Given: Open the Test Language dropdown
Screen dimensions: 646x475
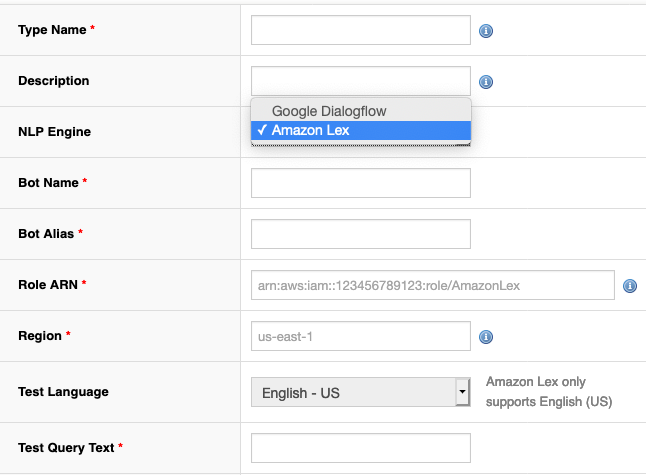Looking at the screenshot, I should pyautogui.click(x=361, y=392).
